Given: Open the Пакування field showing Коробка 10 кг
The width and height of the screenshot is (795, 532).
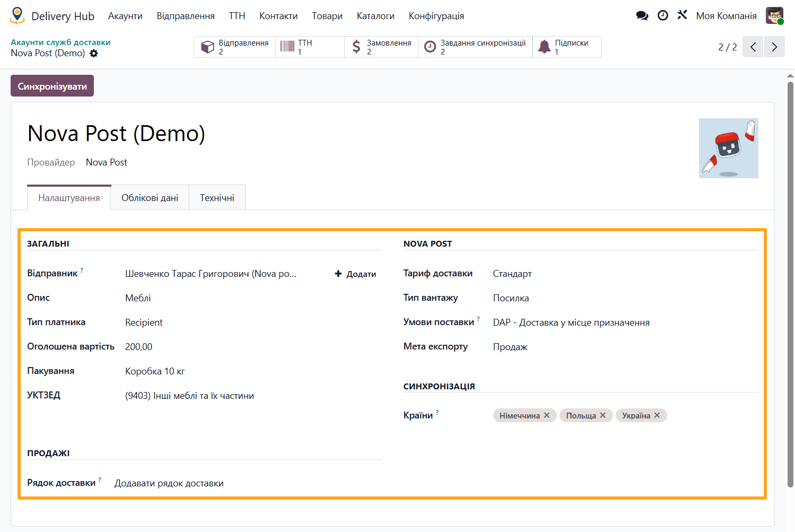Looking at the screenshot, I should coord(254,371).
